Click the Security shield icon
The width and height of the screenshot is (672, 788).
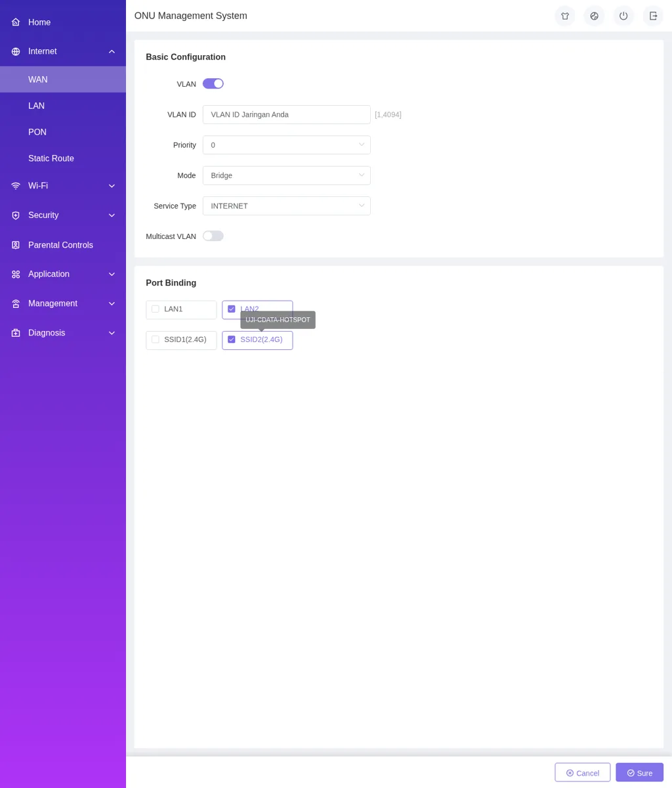pos(16,215)
